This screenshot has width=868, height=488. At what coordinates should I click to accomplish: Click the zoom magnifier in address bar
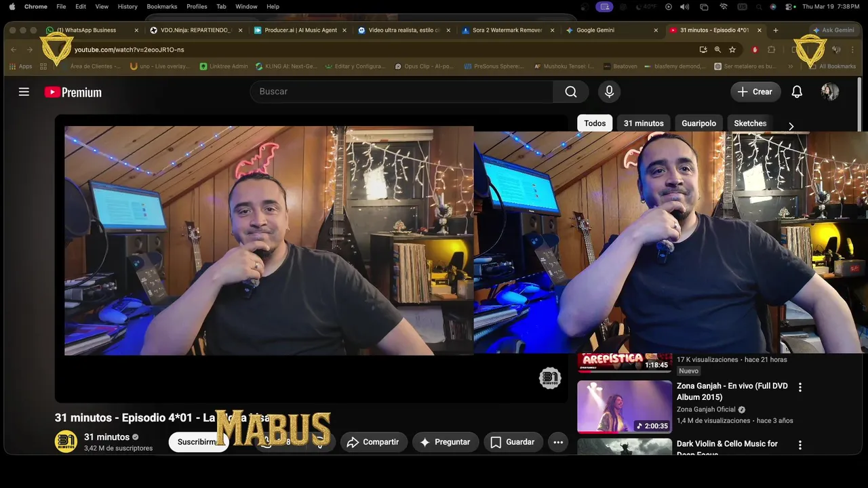(717, 49)
